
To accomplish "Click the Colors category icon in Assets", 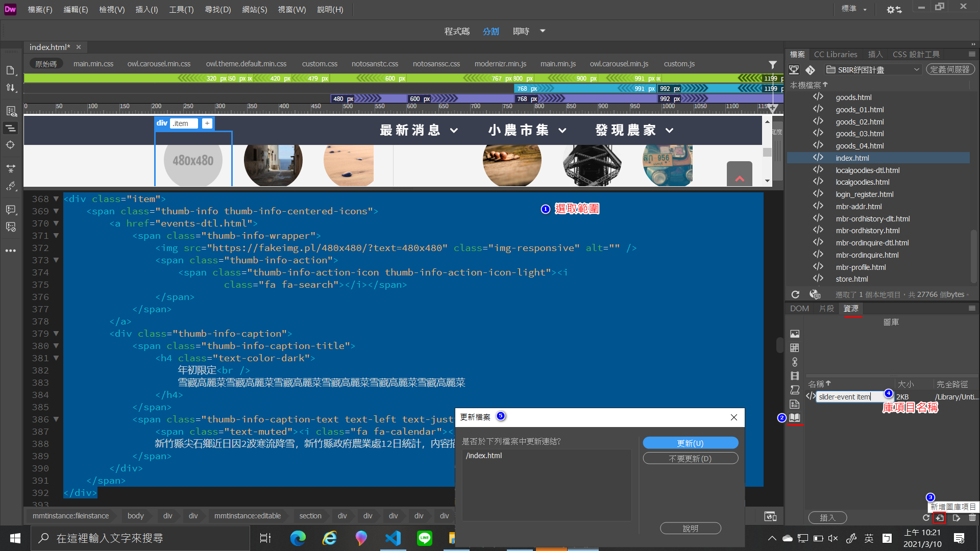I will click(x=795, y=348).
